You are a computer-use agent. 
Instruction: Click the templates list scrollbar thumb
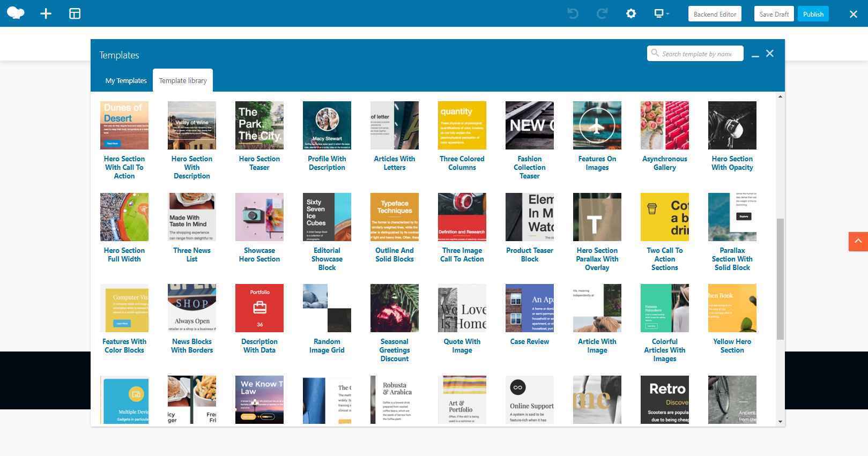pyautogui.click(x=780, y=279)
